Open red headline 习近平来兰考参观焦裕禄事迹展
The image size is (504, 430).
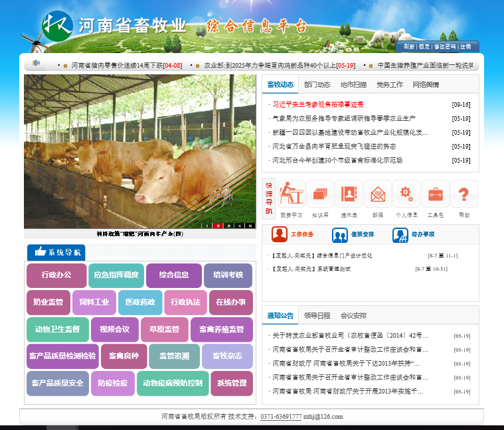(x=318, y=105)
